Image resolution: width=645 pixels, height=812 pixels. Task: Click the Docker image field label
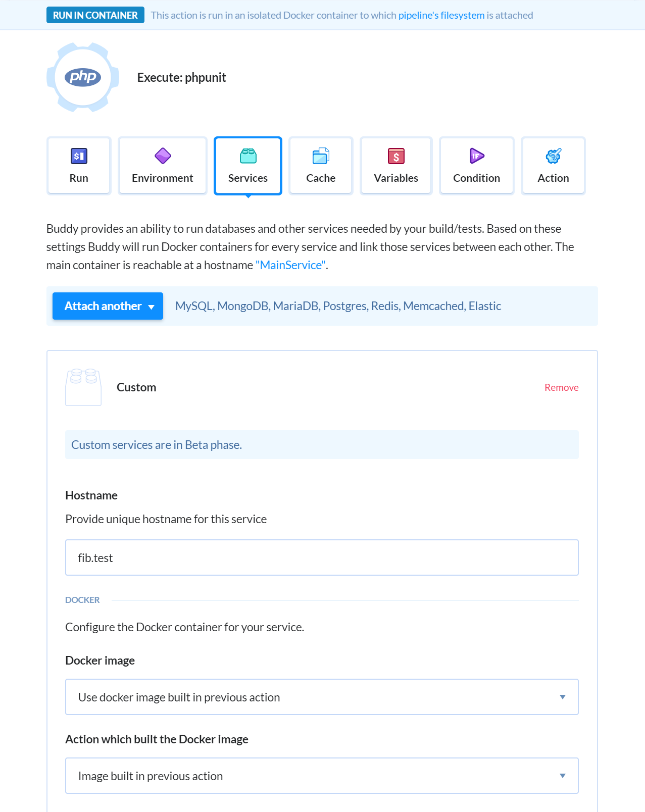(x=100, y=661)
